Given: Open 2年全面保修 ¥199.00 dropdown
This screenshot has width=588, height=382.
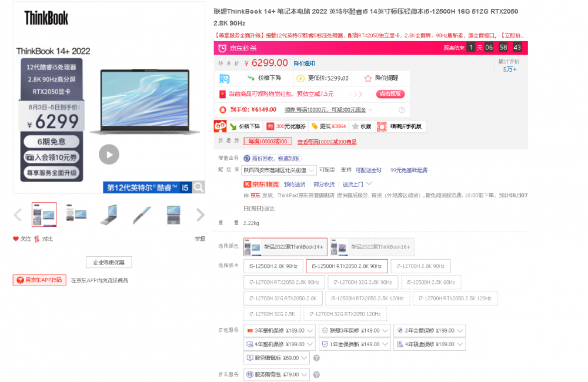Looking at the screenshot, I should click(429, 331).
